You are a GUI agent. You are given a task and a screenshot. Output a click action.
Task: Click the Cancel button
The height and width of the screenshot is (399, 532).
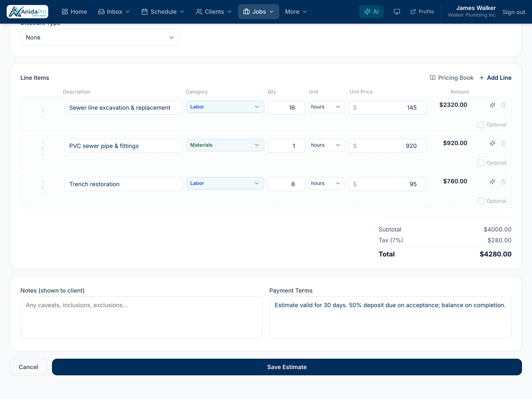29,367
